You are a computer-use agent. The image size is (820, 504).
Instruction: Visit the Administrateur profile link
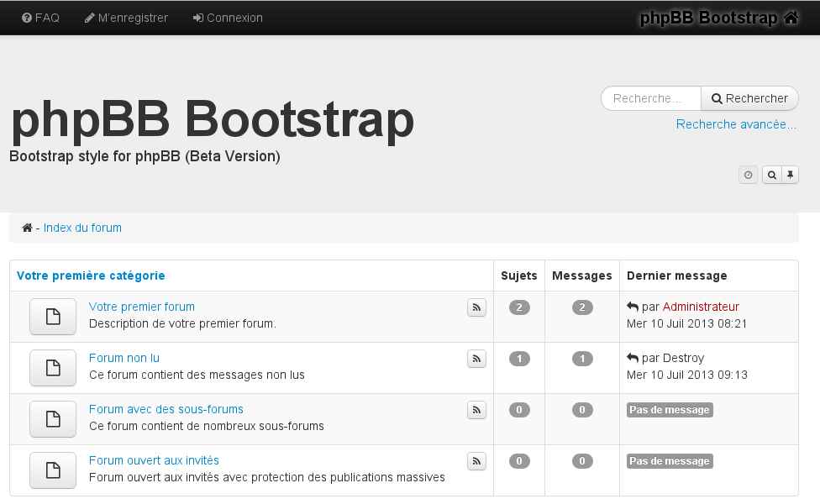(x=701, y=307)
